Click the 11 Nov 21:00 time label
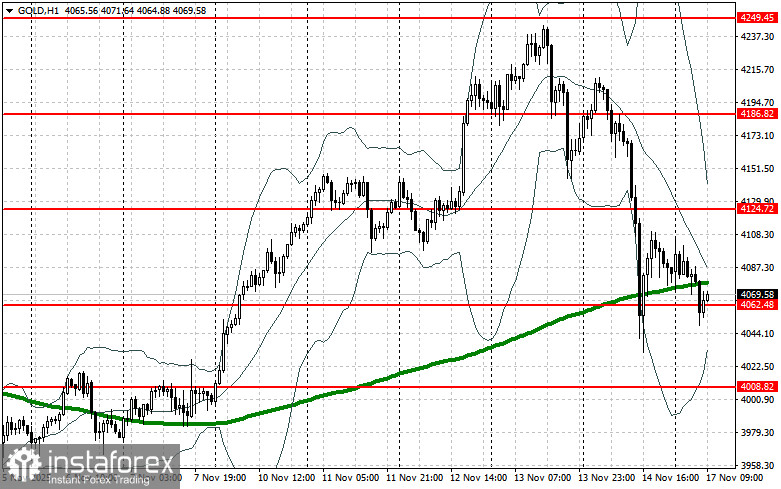 414,478
